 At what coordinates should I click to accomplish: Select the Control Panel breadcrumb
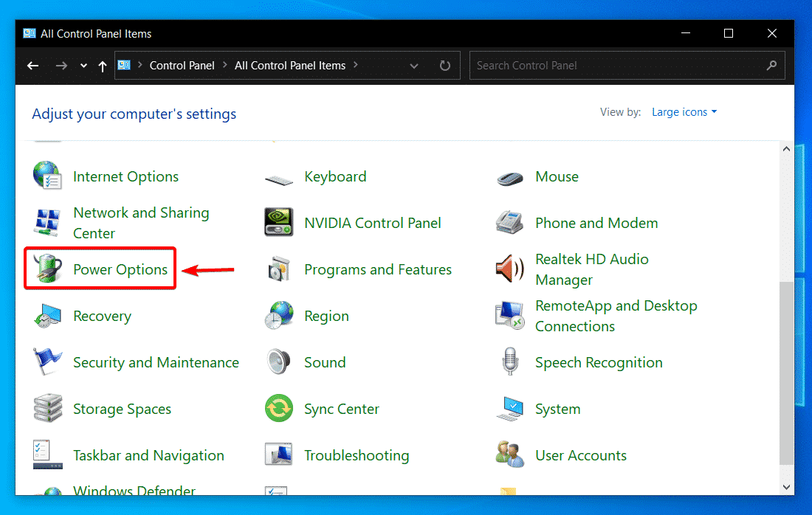(x=182, y=65)
